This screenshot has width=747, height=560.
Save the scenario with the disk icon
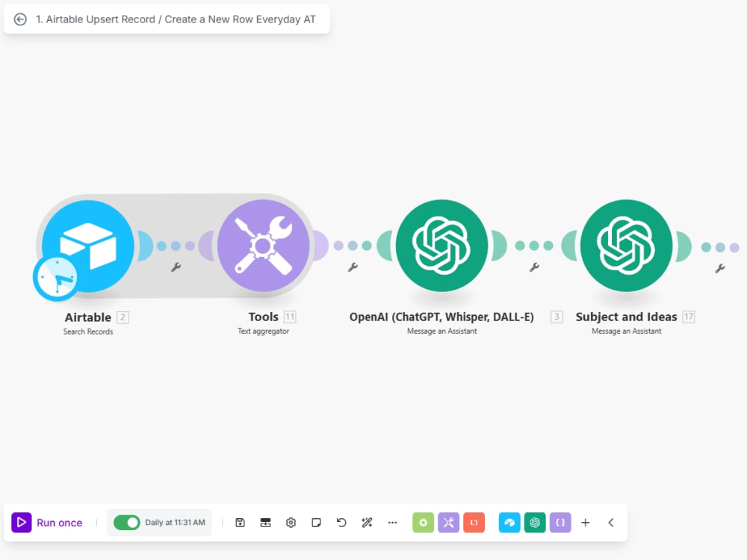[x=240, y=523]
